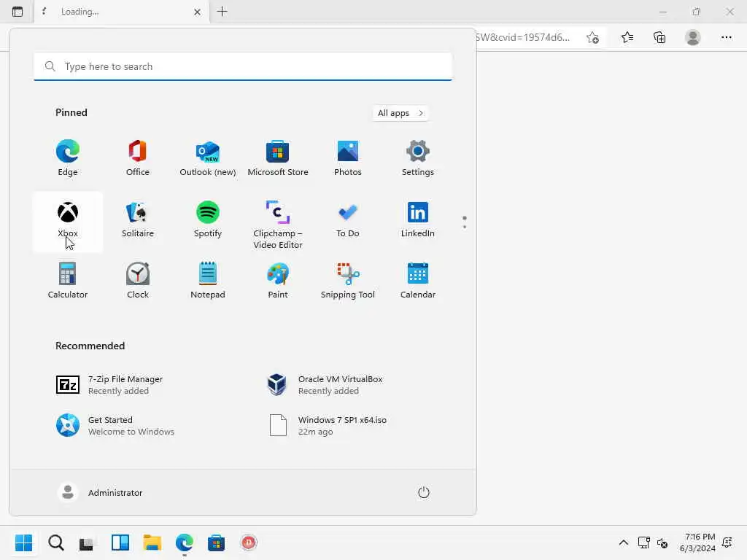Select the Loading... browser tab
Viewport: 747px width, 560px height.
tap(122, 12)
